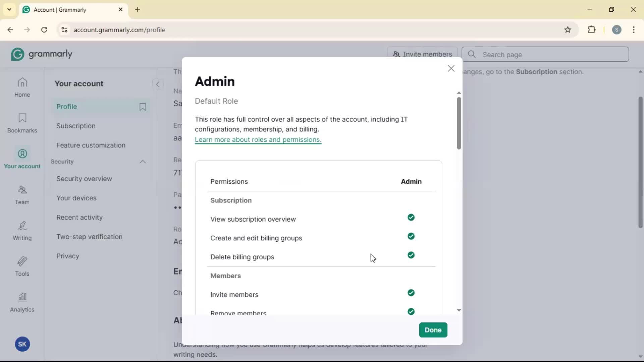The image size is (644, 362).
Task: Bookmark the Profile page entry
Action: pyautogui.click(x=143, y=107)
